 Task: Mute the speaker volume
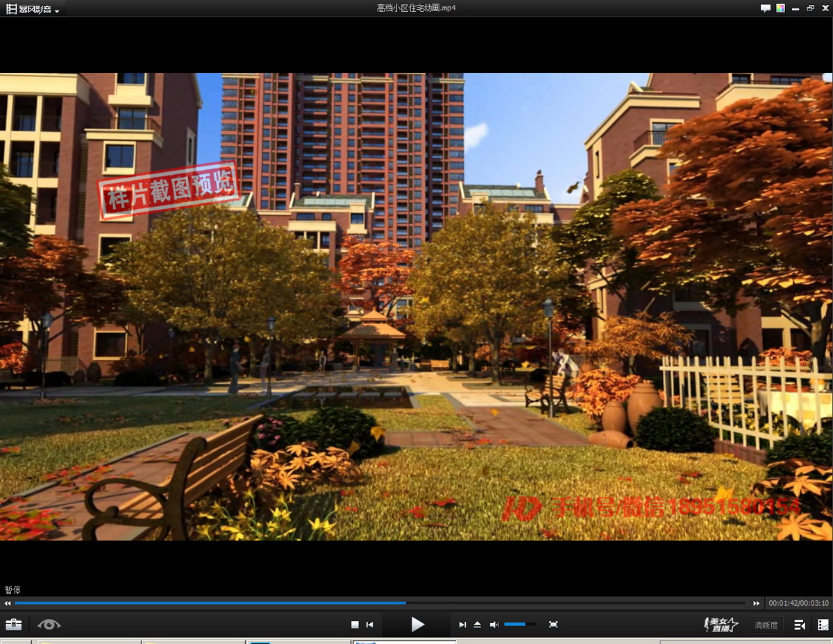494,625
